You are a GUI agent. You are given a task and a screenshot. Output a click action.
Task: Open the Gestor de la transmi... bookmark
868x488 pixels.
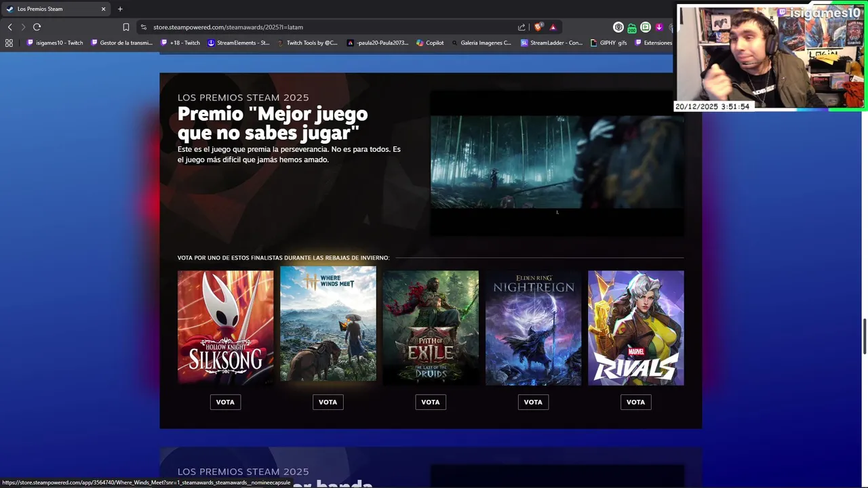[x=122, y=43]
